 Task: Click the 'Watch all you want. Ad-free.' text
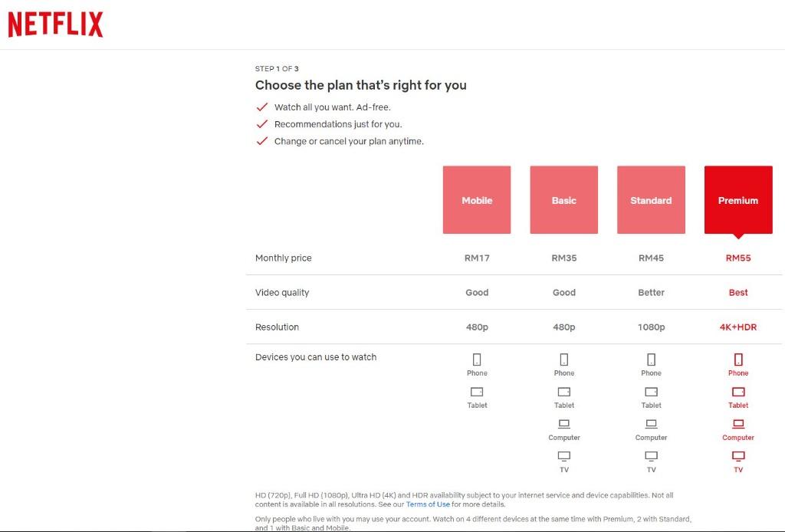333,107
